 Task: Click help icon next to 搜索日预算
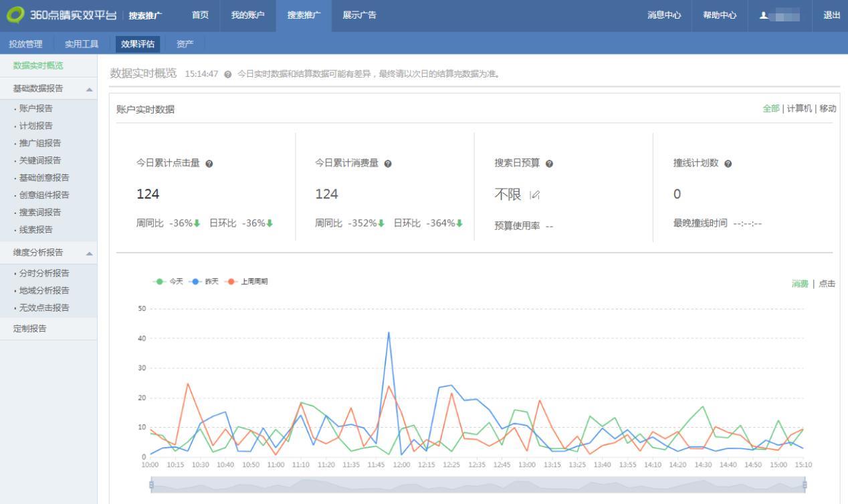pyautogui.click(x=549, y=163)
